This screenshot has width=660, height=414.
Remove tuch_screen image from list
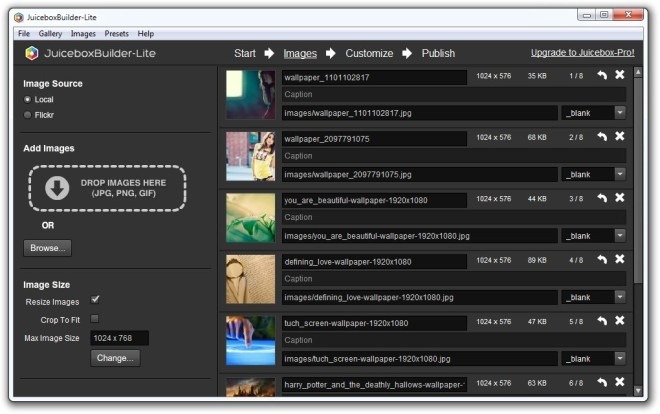tap(620, 321)
